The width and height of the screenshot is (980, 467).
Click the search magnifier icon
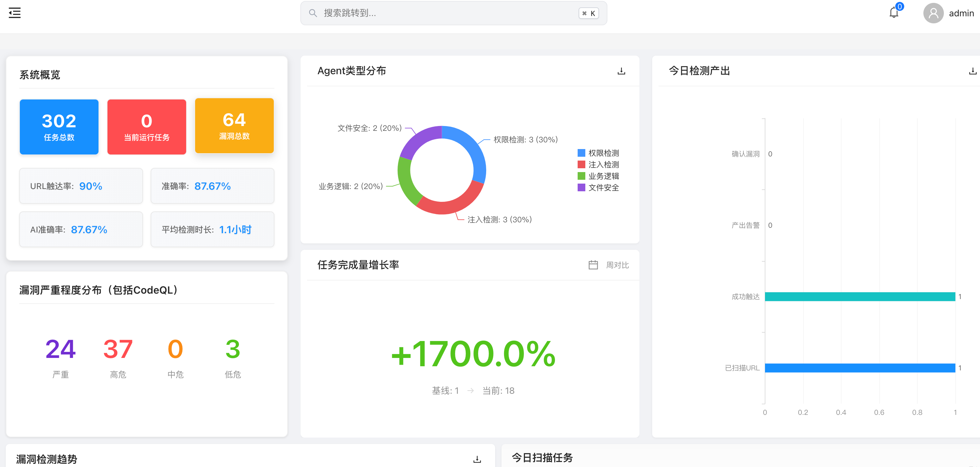(x=313, y=12)
